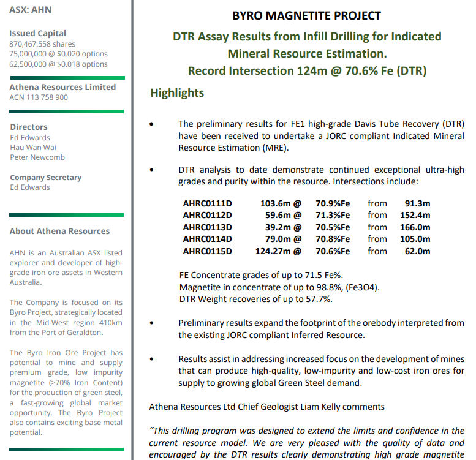Click director name 'Hau Wan Wai'
The height and width of the screenshot is (460, 476).
(33, 148)
